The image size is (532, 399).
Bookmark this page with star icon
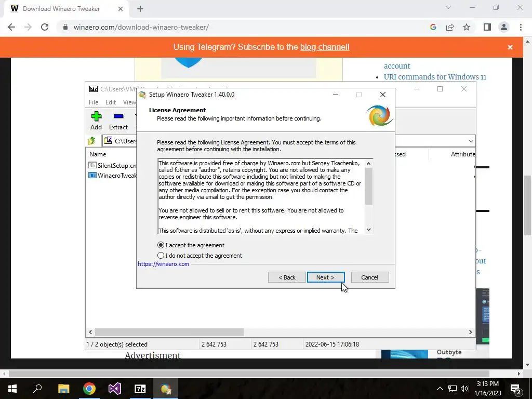point(467,27)
